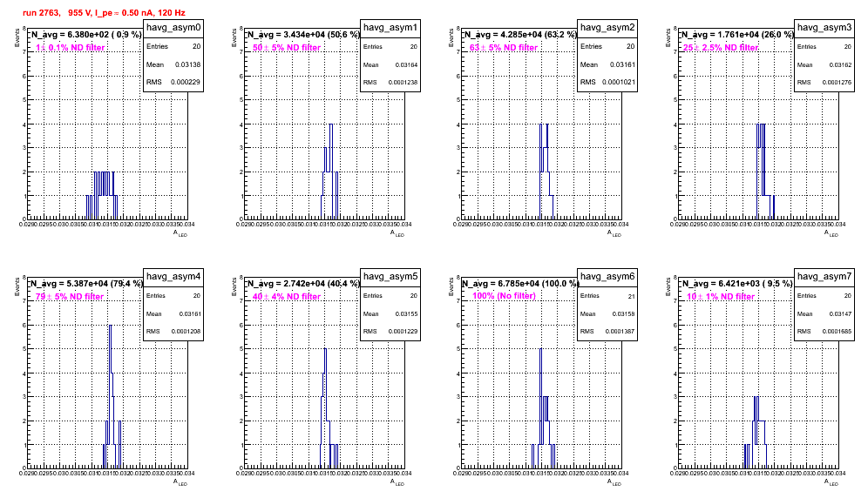Select the havg_asym4 stats box title
This screenshot has height=498, width=868.
pyautogui.click(x=173, y=276)
